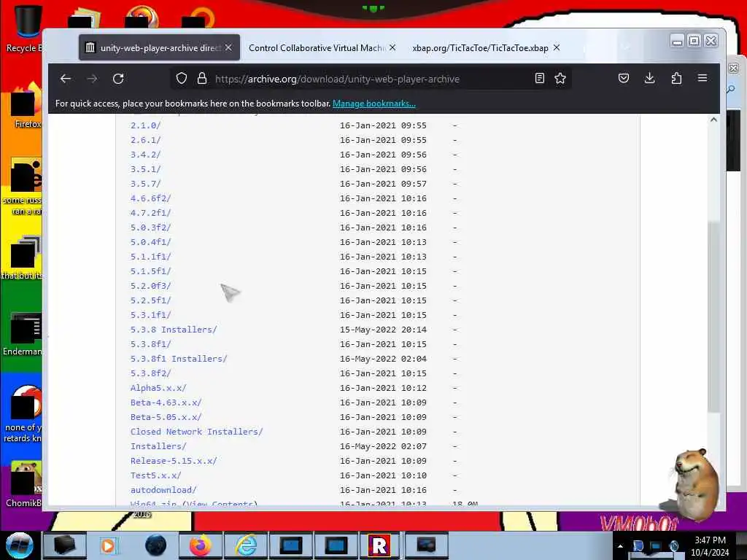Open the 3.5.1/ directory
Viewport: 747px width, 560px height.
click(145, 169)
